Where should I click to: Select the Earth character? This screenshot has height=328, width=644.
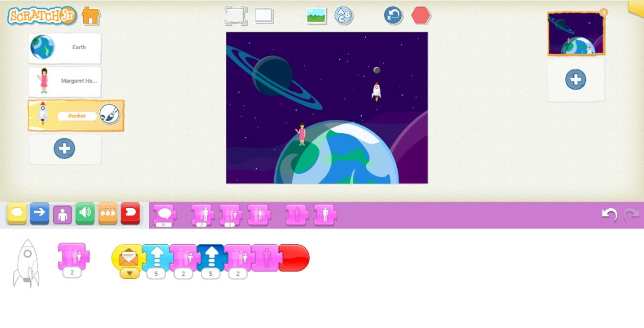coord(64,48)
